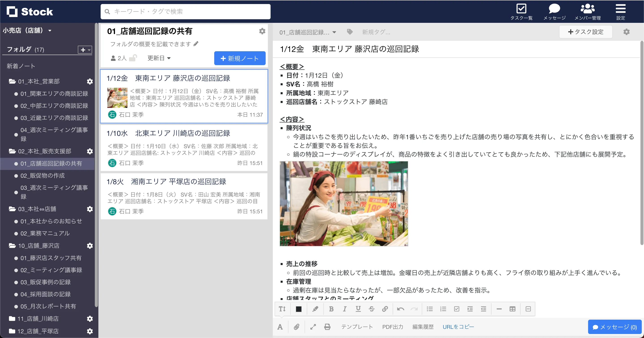Copy the note URL via URLをコピー
Screen dimensions: 644x338
(x=458, y=327)
